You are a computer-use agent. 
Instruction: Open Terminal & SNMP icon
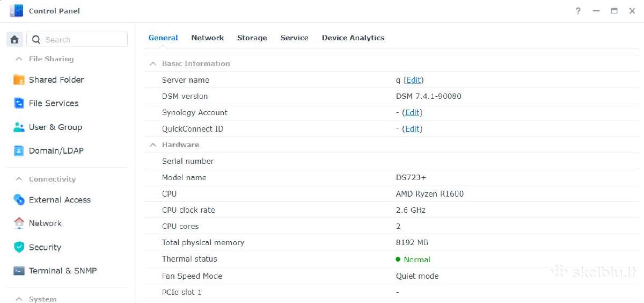(x=19, y=271)
